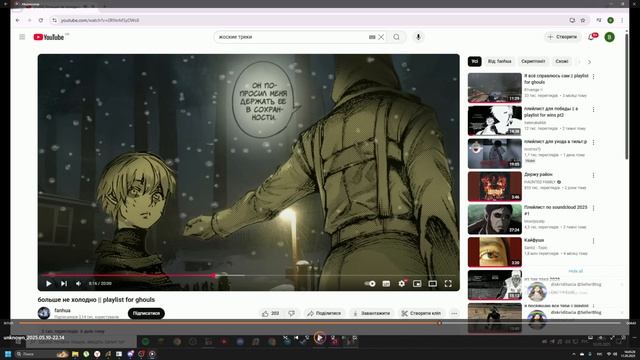Select the browser address bar URL
This screenshot has width=640, height=360.
(100, 20)
